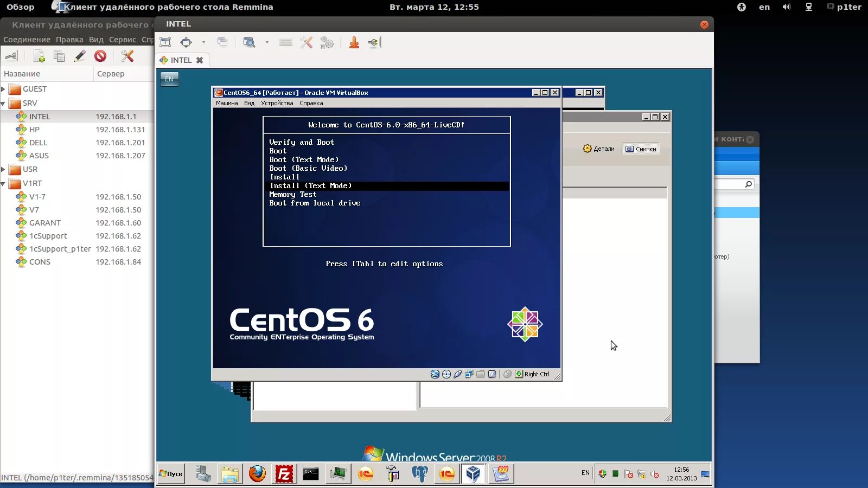Open the Правка menu
The width and height of the screenshot is (868, 488).
[69, 40]
